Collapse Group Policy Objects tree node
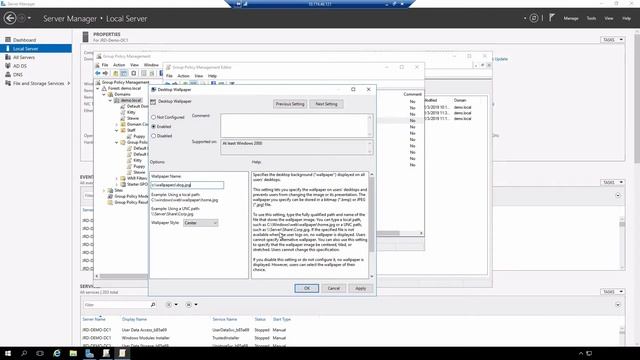The width and height of the screenshot is (640, 360). pyautogui.click(x=117, y=142)
